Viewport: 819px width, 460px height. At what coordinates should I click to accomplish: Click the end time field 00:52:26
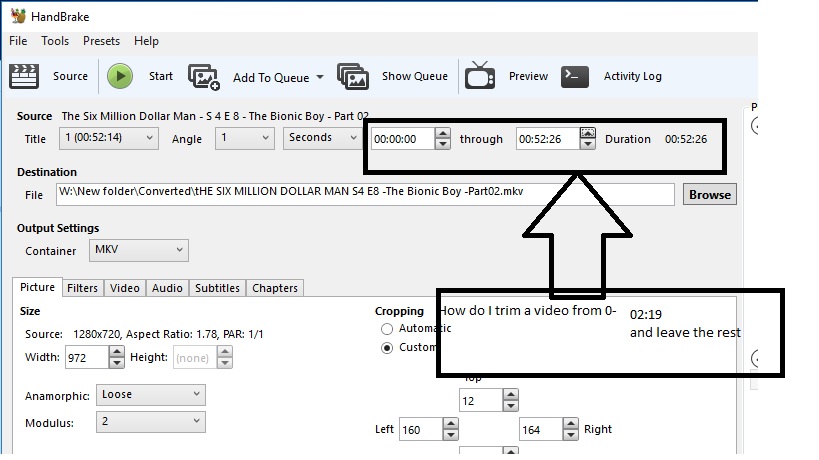(x=547, y=139)
